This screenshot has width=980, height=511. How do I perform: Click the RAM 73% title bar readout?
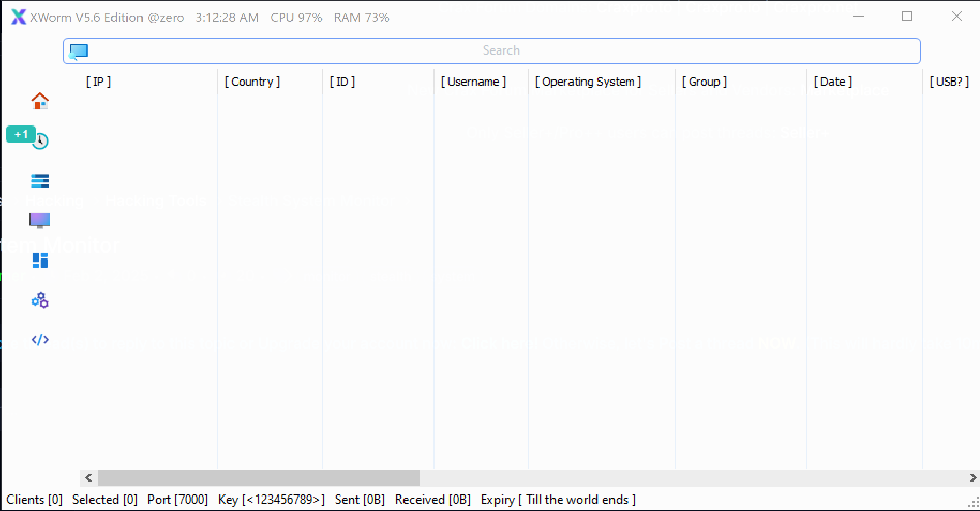click(362, 18)
